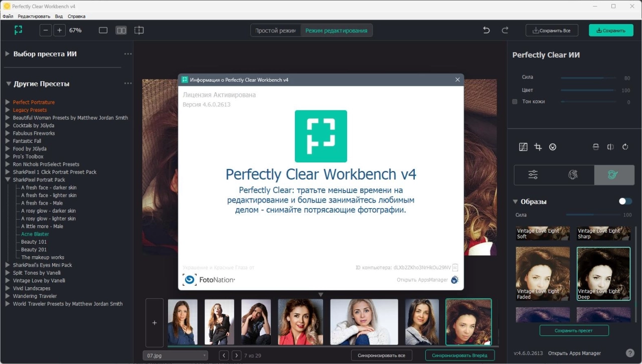Redo the last edit
642x364 pixels.
505,30
